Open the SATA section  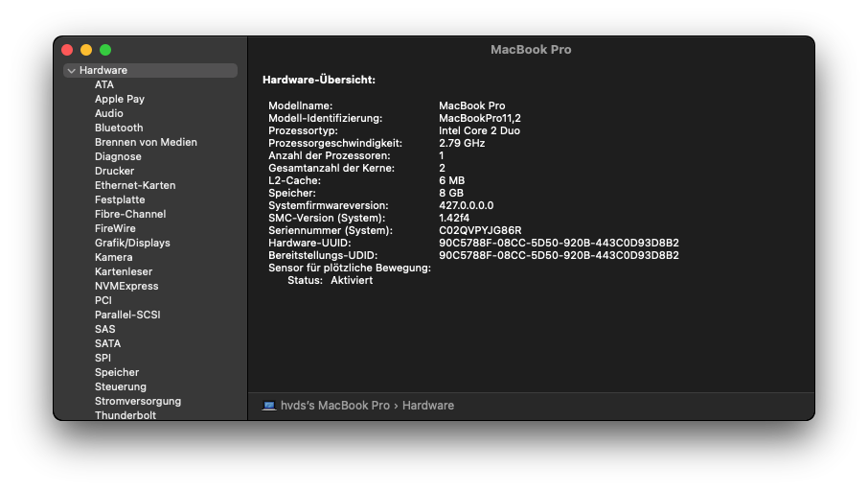tap(108, 344)
